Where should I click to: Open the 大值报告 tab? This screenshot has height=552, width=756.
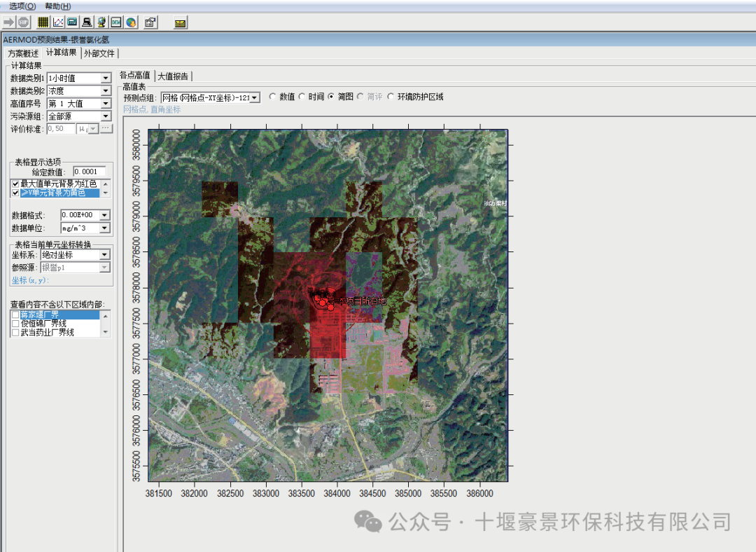point(173,76)
